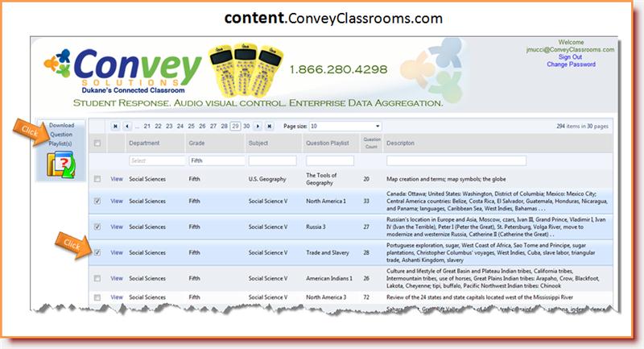Click the Convey Solutions logo

[123, 71]
